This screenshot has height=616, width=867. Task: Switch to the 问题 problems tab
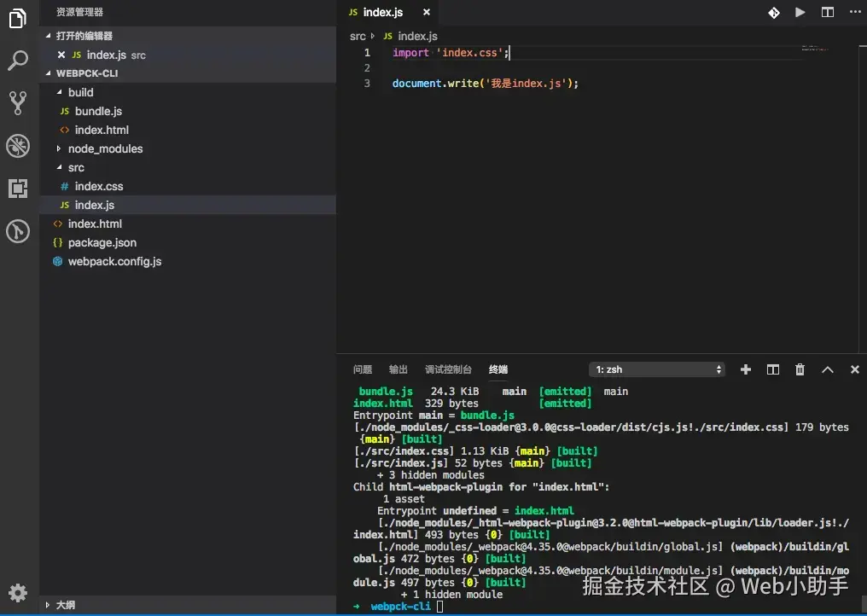(362, 369)
